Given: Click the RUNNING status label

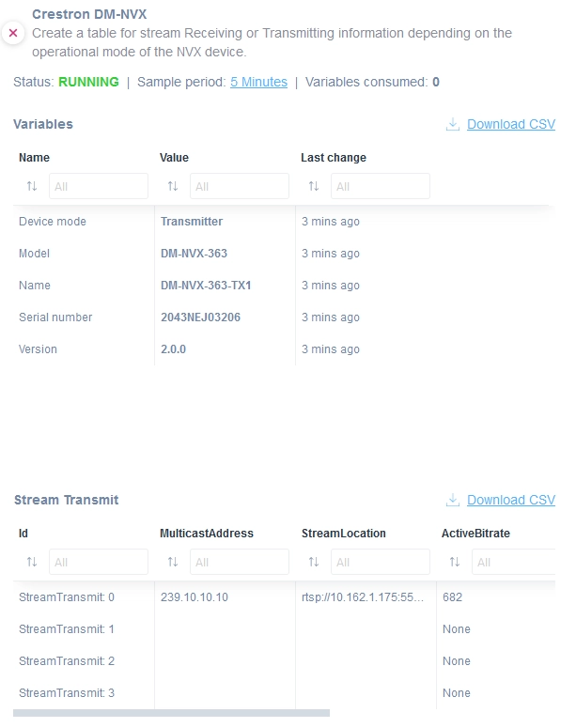Looking at the screenshot, I should point(88,82).
